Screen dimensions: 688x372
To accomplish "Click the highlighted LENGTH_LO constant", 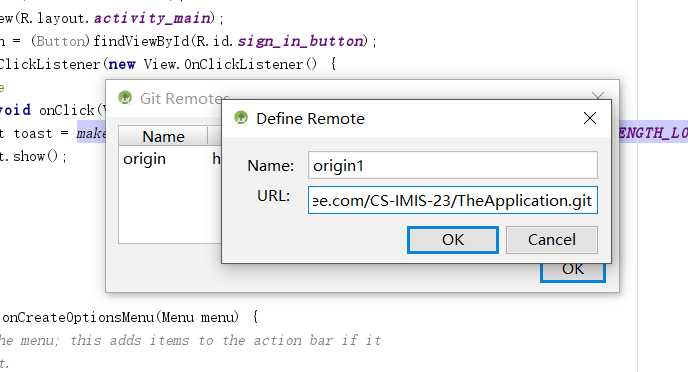I will point(653,133).
